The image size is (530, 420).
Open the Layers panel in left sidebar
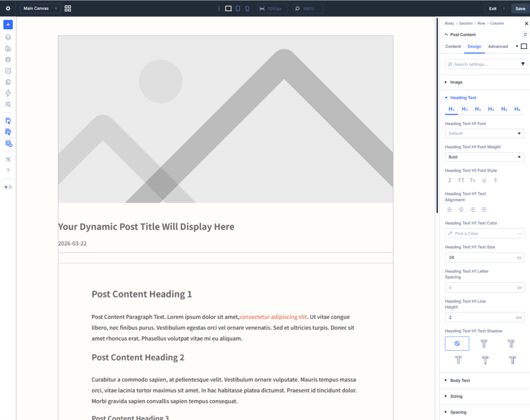(x=8, y=37)
